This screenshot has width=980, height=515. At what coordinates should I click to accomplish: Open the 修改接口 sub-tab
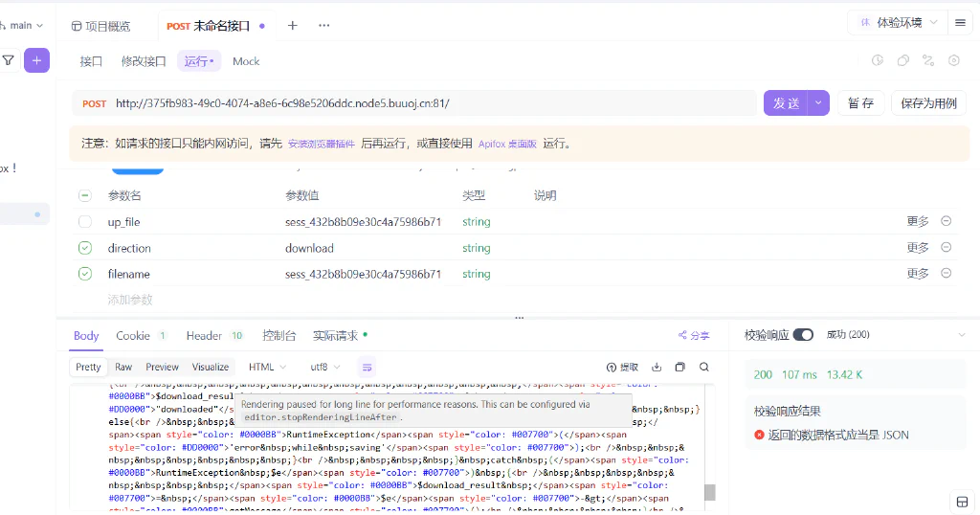144,61
